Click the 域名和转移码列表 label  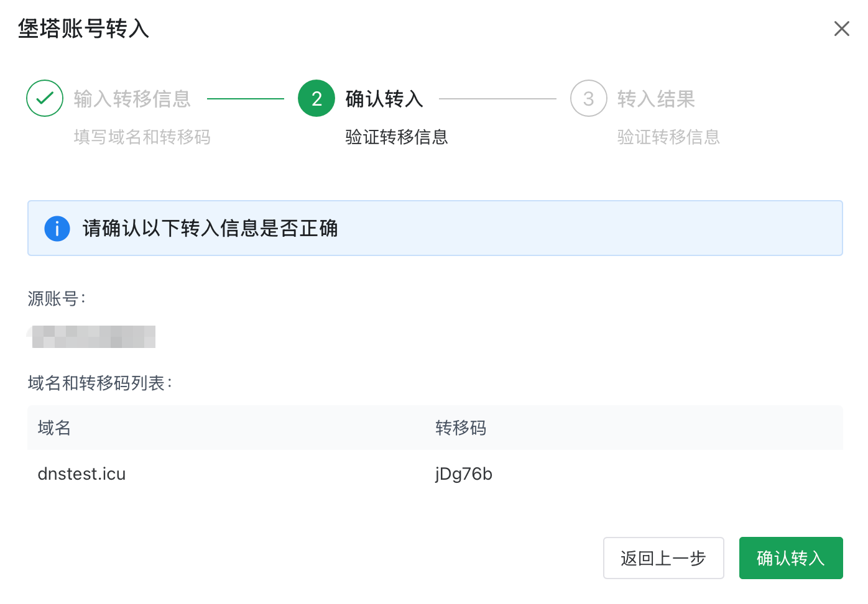tap(99, 383)
